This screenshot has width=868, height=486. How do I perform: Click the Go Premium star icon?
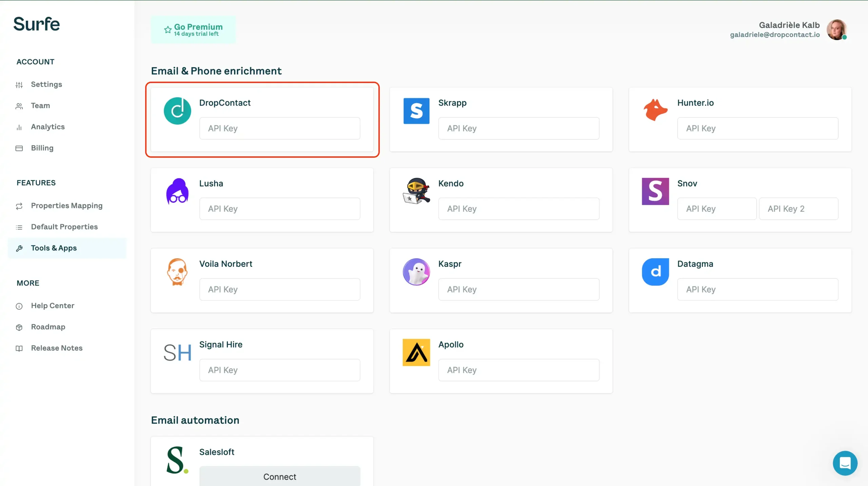point(168,30)
